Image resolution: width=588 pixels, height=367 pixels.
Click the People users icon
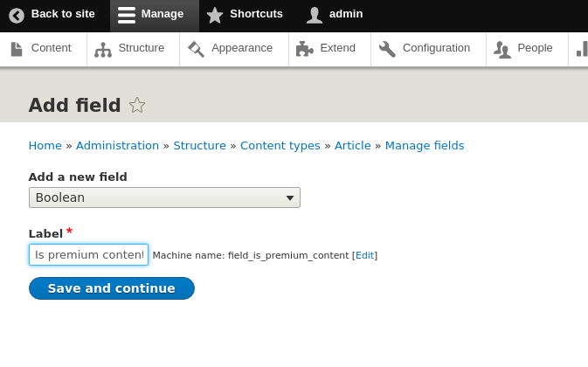tap(502, 50)
